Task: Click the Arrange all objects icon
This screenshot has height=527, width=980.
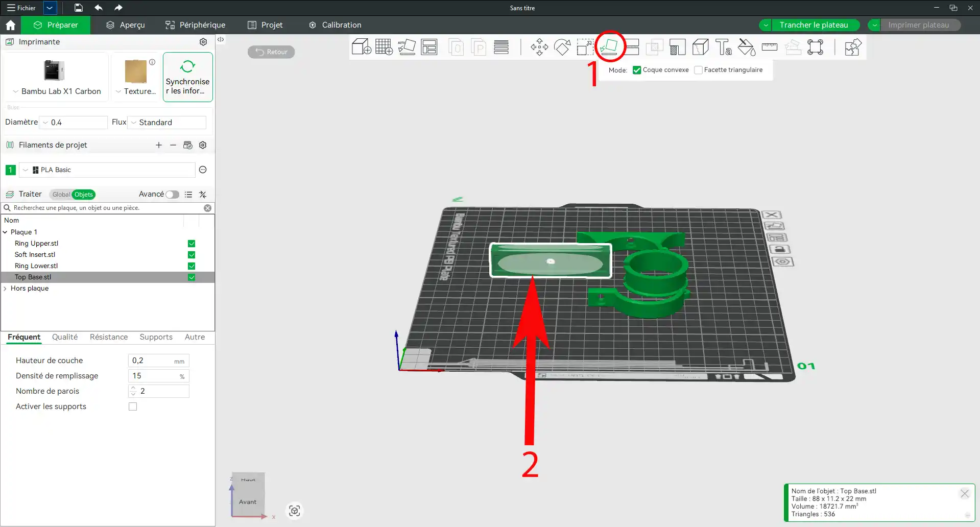Action: coord(429,47)
